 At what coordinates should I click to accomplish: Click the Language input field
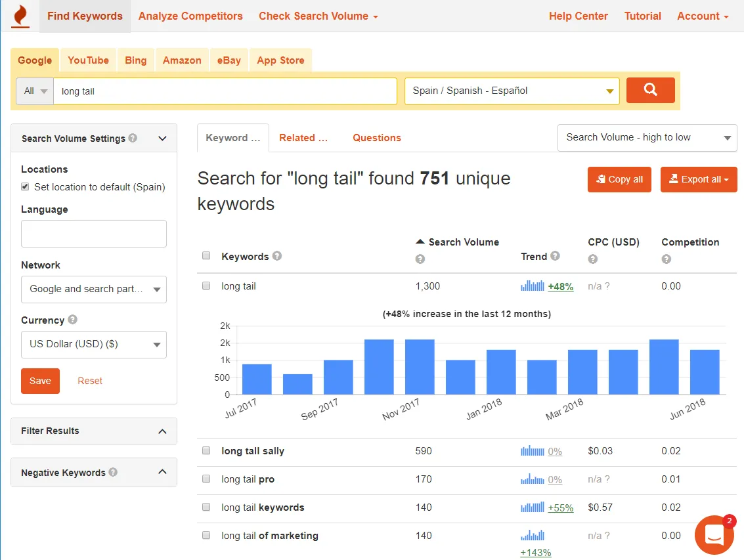click(x=94, y=234)
